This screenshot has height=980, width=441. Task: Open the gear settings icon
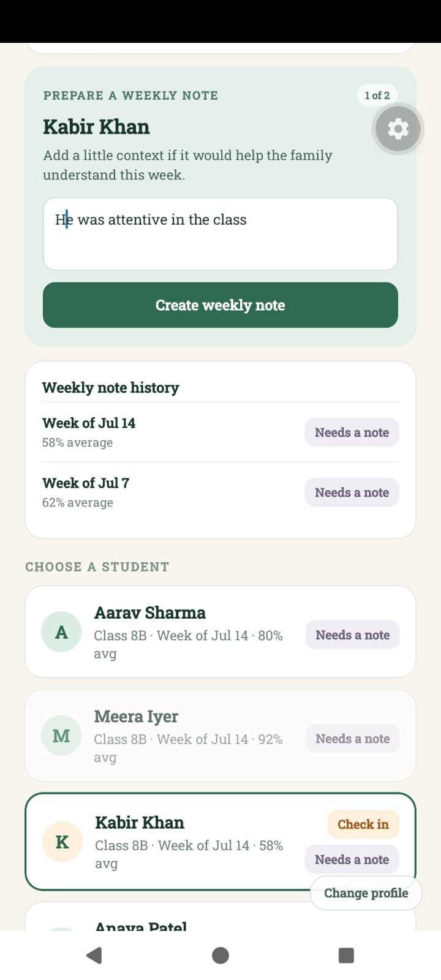(x=398, y=129)
